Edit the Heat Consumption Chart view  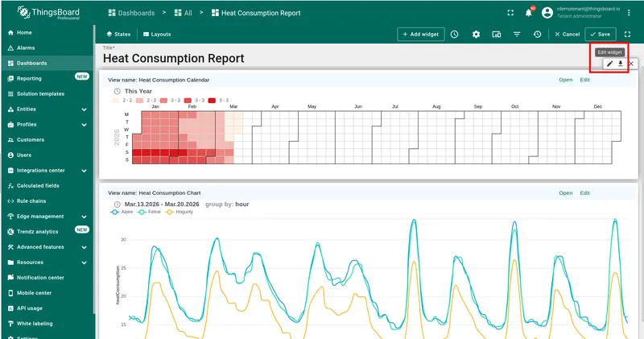click(585, 193)
